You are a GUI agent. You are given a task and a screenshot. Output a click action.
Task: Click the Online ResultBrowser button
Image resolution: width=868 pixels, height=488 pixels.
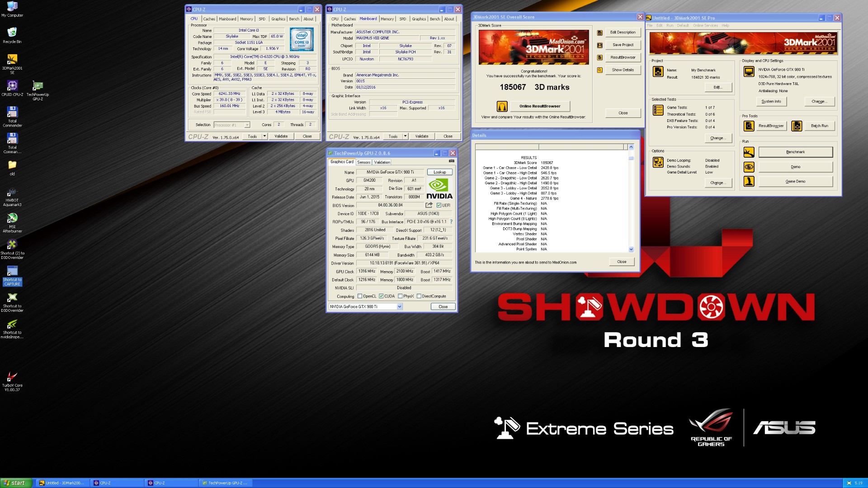(x=540, y=106)
